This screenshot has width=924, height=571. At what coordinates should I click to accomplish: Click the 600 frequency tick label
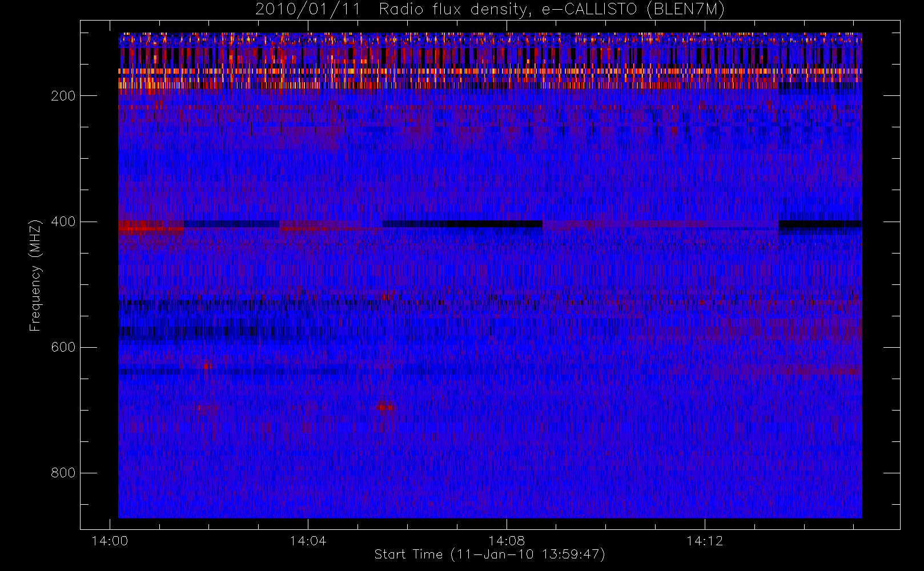coord(63,347)
